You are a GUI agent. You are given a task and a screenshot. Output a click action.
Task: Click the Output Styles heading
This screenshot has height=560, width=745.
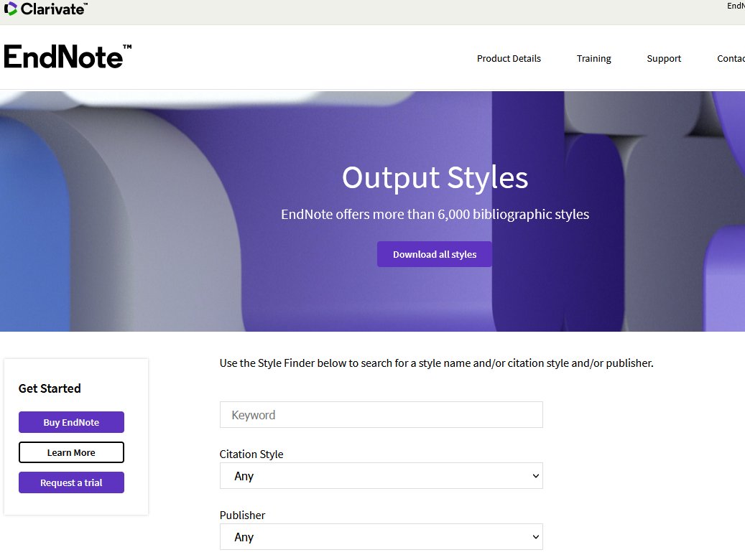click(x=435, y=177)
